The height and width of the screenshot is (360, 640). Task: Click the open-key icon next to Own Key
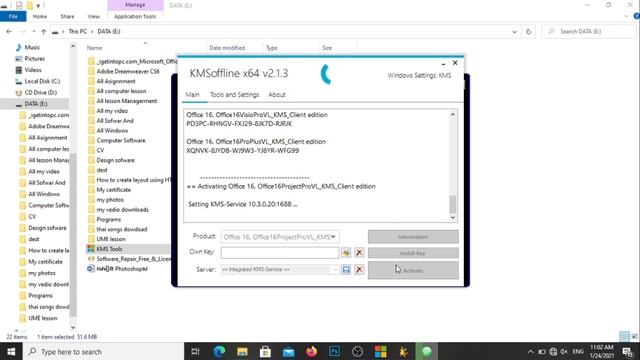(x=346, y=253)
